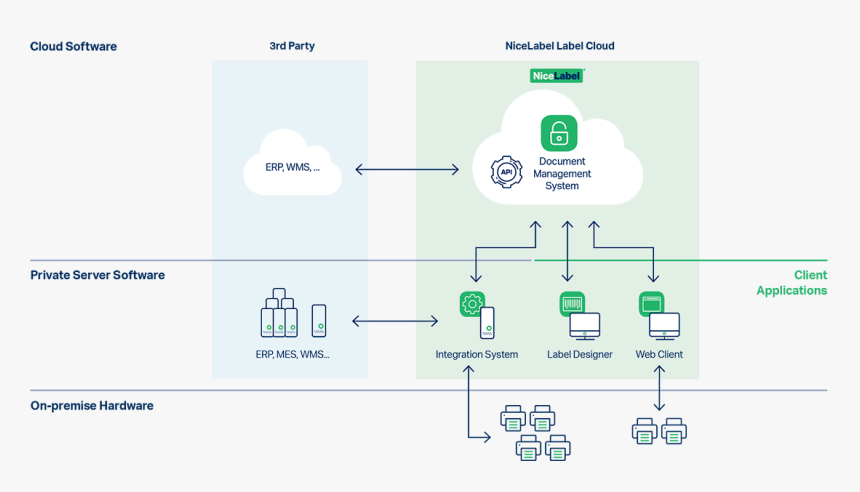Click the triple server cluster icon
Screen dimensions: 860x492
279,313
